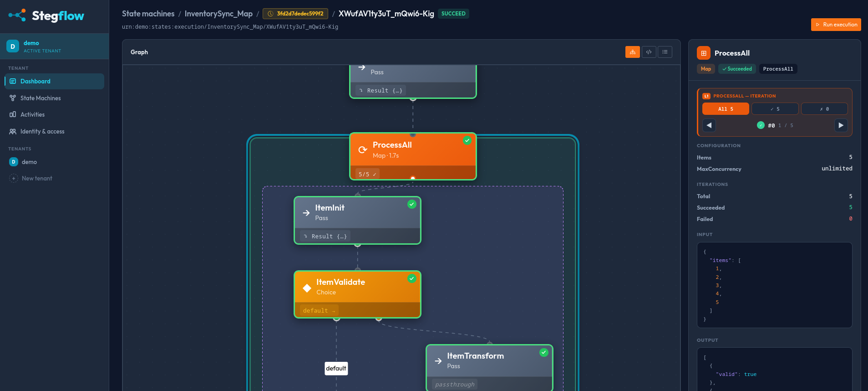
Task: Click the SUCCEED status badge
Action: tap(453, 14)
